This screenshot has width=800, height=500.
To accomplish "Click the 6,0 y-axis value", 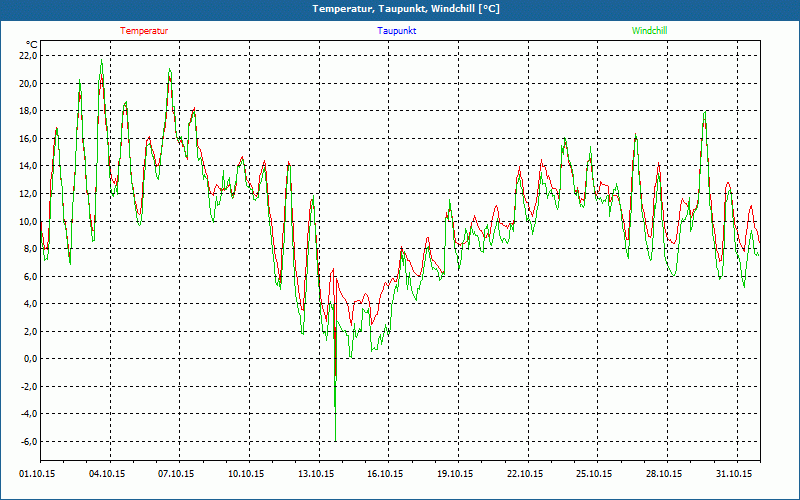I will click(31, 276).
